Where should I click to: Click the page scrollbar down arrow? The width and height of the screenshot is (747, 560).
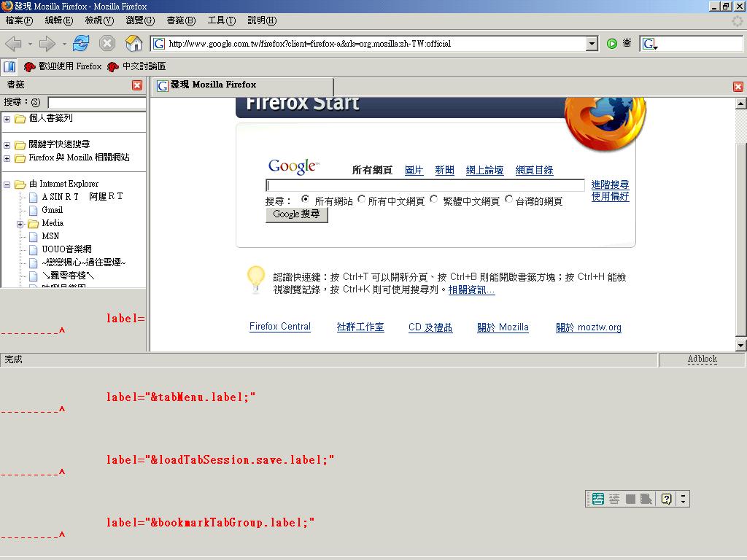pyautogui.click(x=741, y=346)
